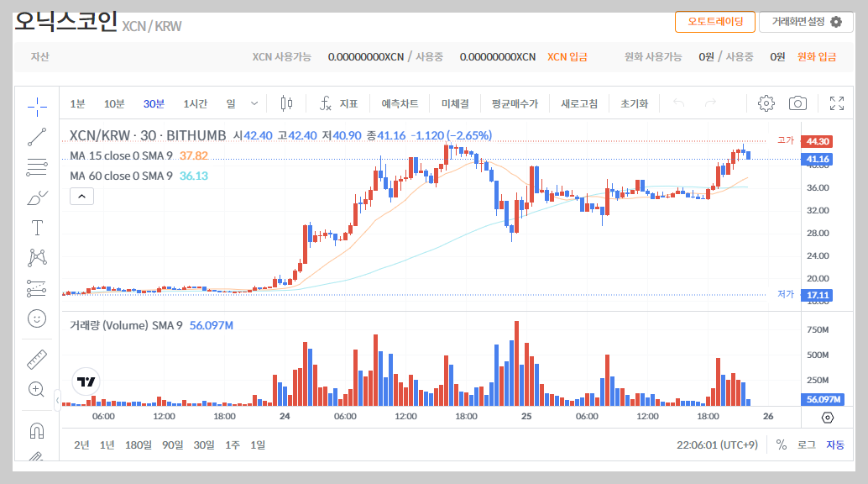Take a chart snapshot with camera icon
868x484 pixels.
(797, 103)
